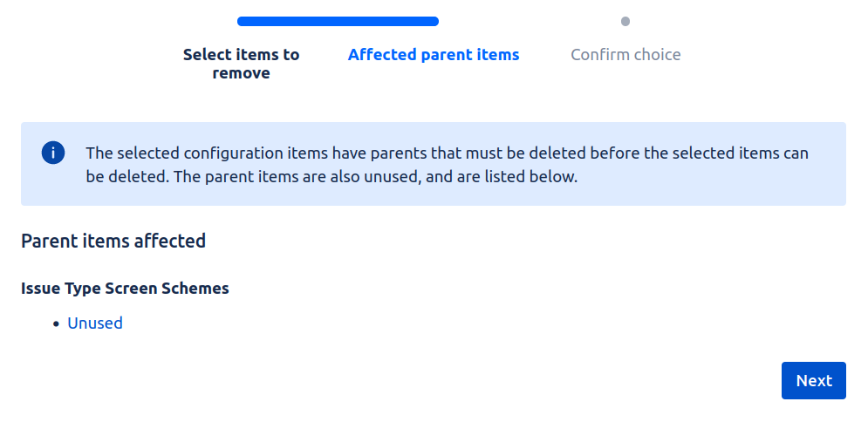Click the grey Confirm choice step dot

pyautogui.click(x=625, y=22)
